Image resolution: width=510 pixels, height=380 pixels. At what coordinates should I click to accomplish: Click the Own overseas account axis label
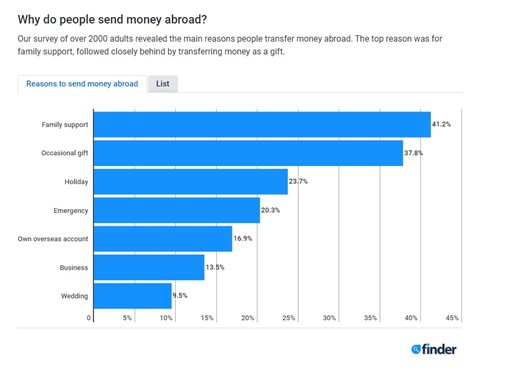pyautogui.click(x=53, y=239)
